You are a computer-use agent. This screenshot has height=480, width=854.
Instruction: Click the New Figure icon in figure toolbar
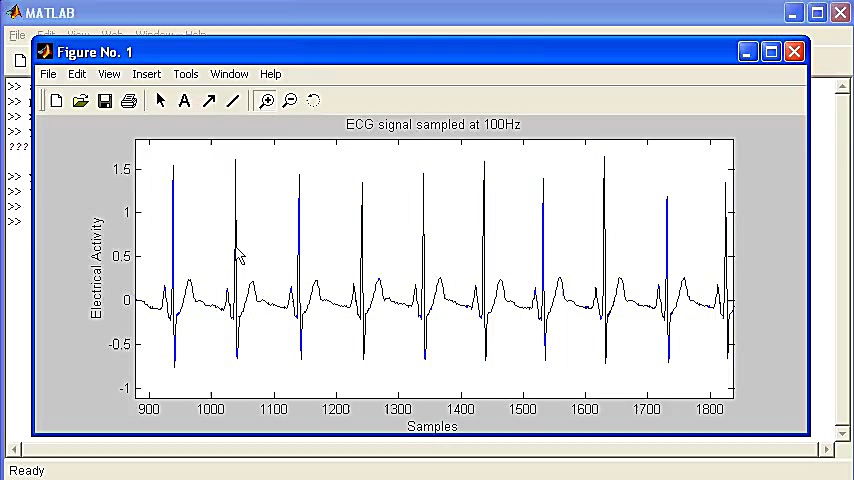(57, 101)
